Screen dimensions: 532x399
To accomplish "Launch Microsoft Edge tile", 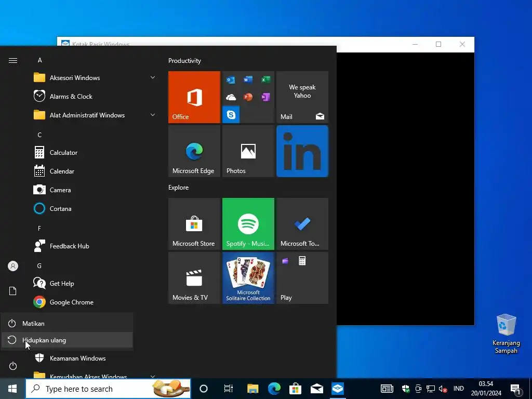I will click(194, 151).
